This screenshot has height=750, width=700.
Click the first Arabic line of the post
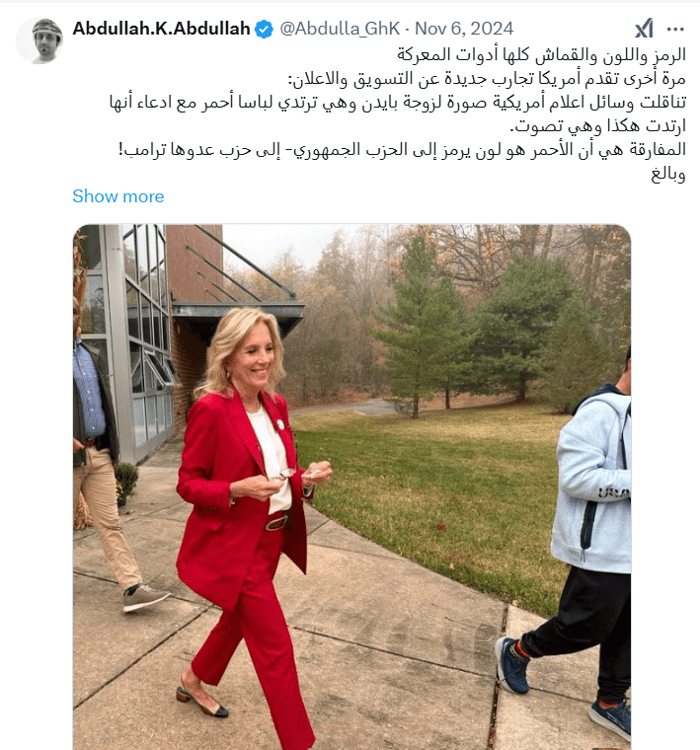tap(541, 54)
